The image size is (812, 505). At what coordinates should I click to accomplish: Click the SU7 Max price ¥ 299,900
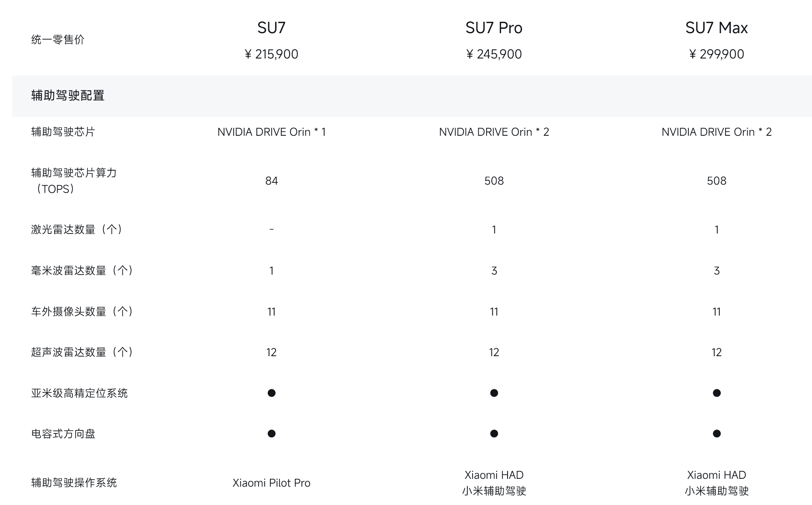point(716,54)
